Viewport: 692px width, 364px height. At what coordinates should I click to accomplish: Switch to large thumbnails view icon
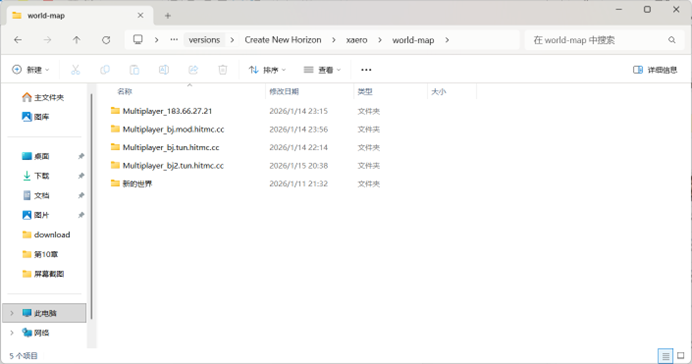pyautogui.click(x=681, y=355)
